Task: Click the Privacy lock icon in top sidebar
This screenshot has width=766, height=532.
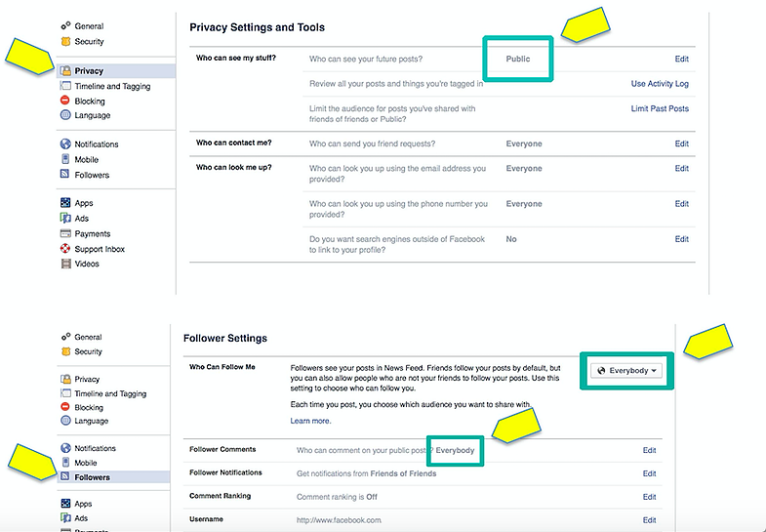Action: 65,71
